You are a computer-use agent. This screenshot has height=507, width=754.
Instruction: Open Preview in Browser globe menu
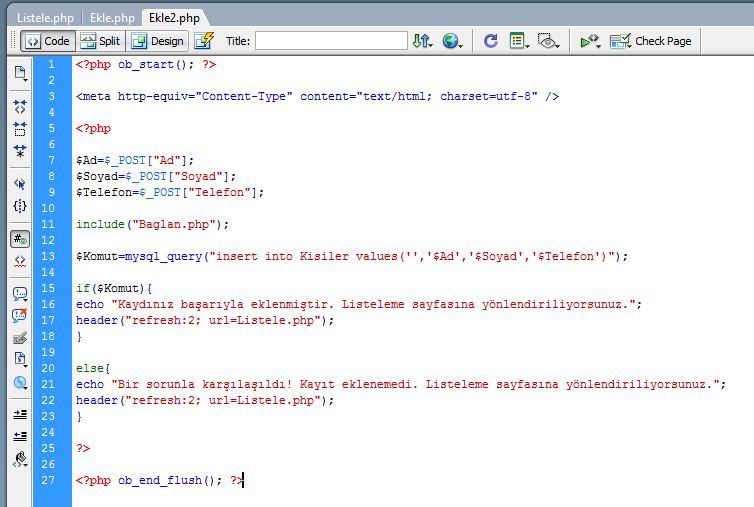[x=452, y=41]
